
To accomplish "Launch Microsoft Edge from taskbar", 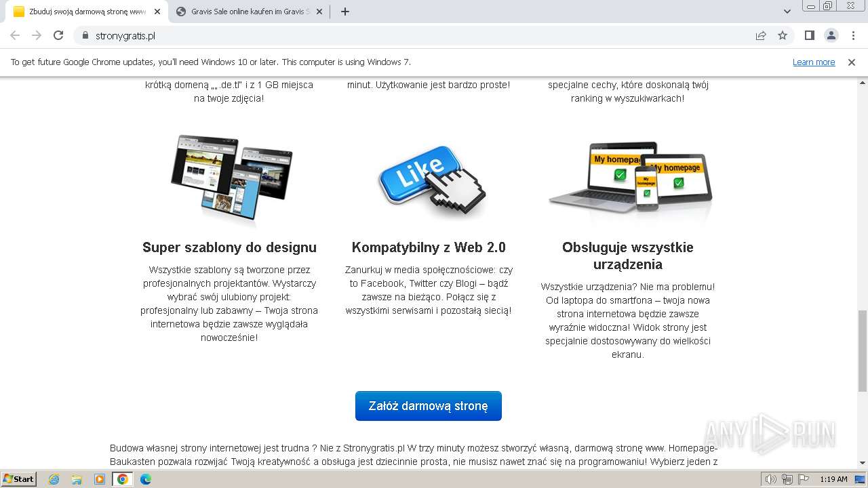I will click(146, 479).
